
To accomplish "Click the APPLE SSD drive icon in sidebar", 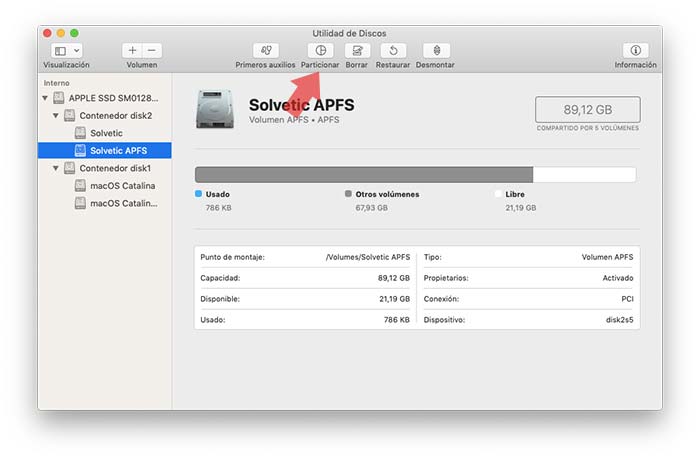I will pyautogui.click(x=58, y=98).
